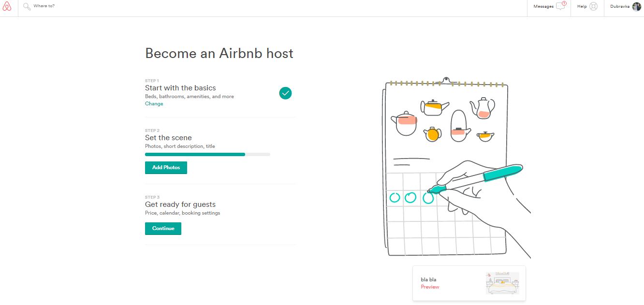Click the Help lifebuoy icon
Image resolution: width=644 pixels, height=305 pixels.
[x=593, y=6]
